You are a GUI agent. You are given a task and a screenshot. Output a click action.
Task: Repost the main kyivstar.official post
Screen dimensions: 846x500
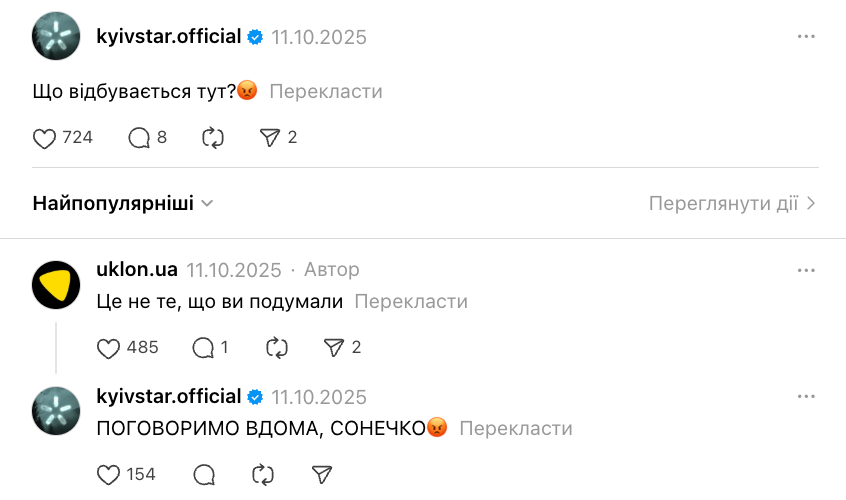pos(213,138)
